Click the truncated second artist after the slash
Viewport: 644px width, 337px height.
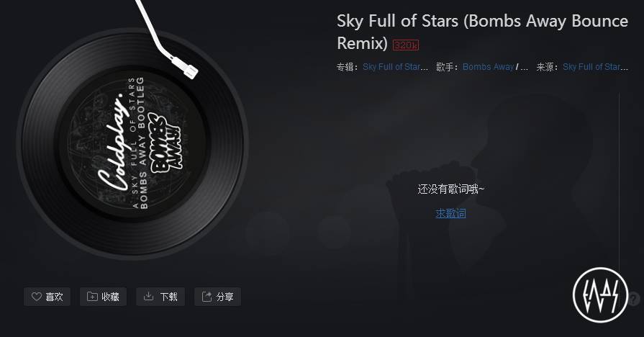pyautogui.click(x=524, y=67)
